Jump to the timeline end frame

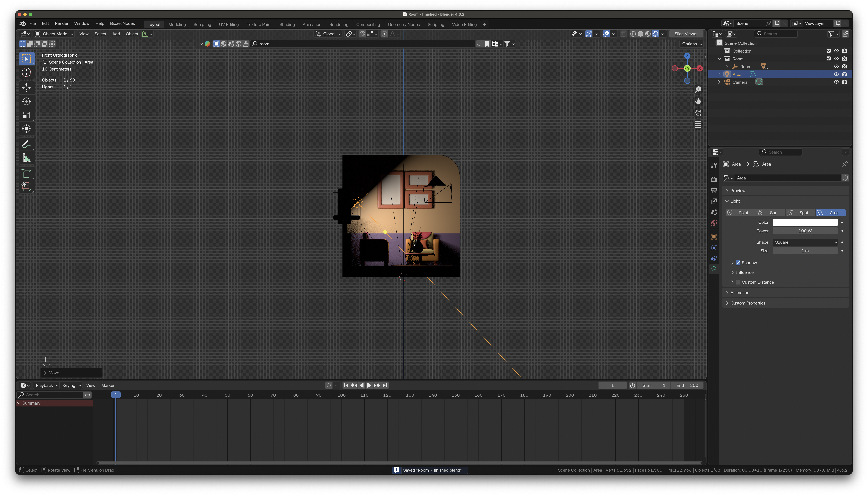(385, 386)
